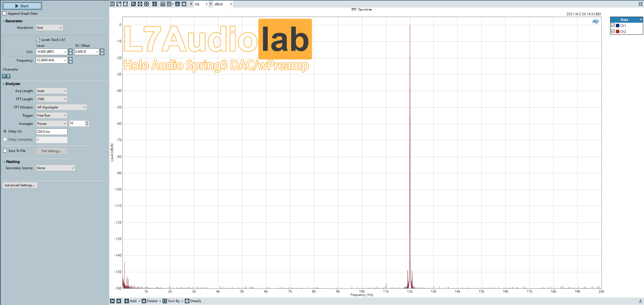Open the graph type selector icon
Screen dimensions: 644x305
tap(169, 4)
